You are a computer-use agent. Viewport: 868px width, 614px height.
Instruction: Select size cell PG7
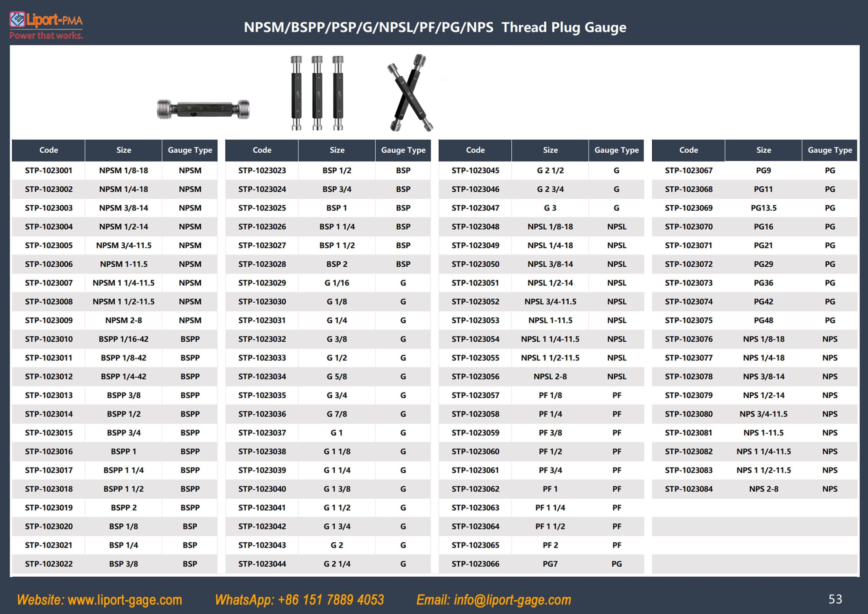[550, 564]
